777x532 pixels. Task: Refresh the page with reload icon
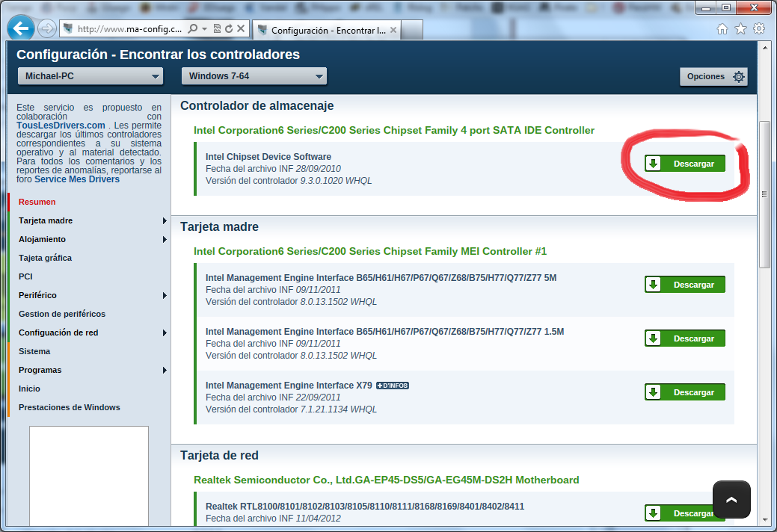coord(229,28)
